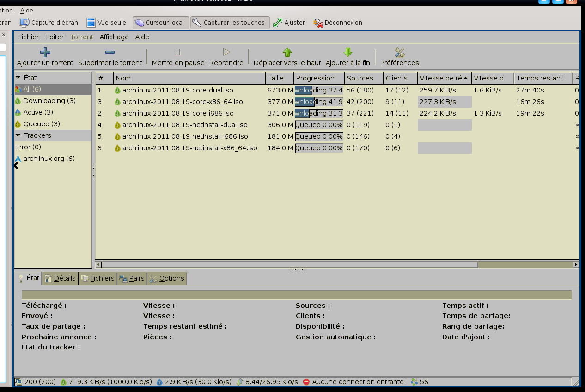Viewport: 585px width, 392px height.
Task: Click the green Déplacer vers le haut arrow
Action: (x=287, y=52)
